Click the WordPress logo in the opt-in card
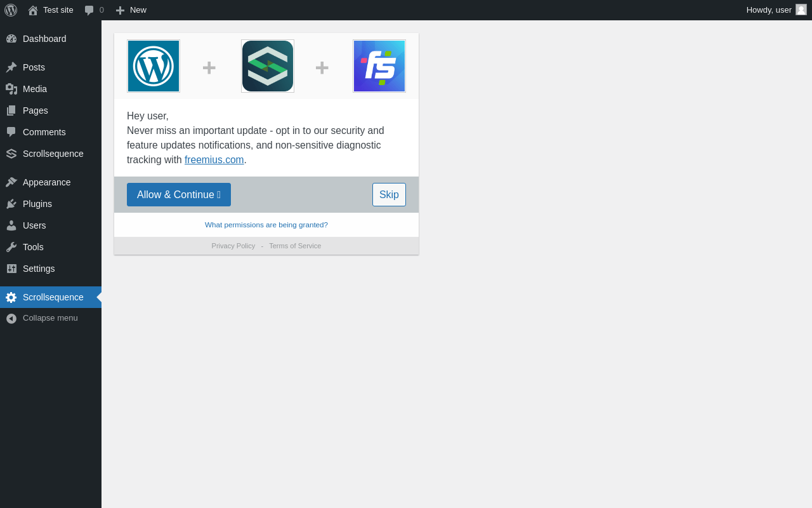 (154, 66)
